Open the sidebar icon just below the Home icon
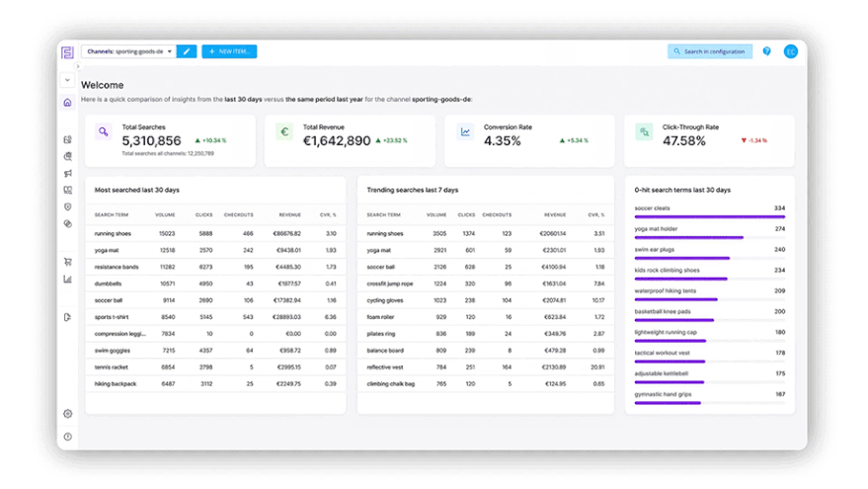This screenshot has height=489, width=868. (x=67, y=139)
